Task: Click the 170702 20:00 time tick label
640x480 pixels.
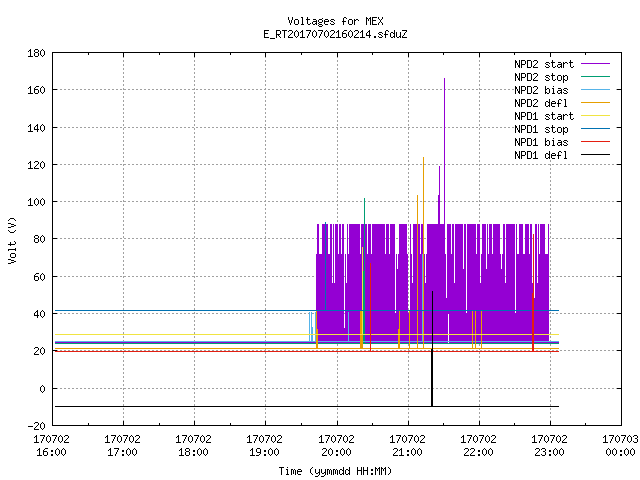Action: [336, 445]
